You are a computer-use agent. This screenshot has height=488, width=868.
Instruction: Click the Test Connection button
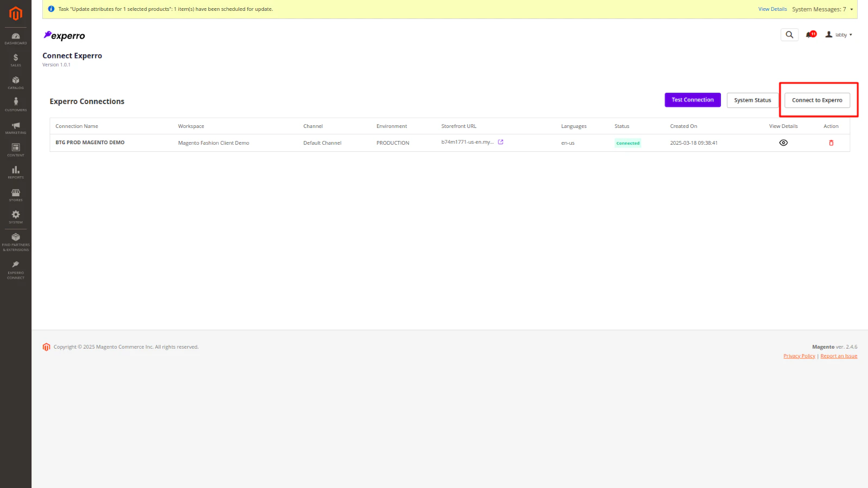693,100
